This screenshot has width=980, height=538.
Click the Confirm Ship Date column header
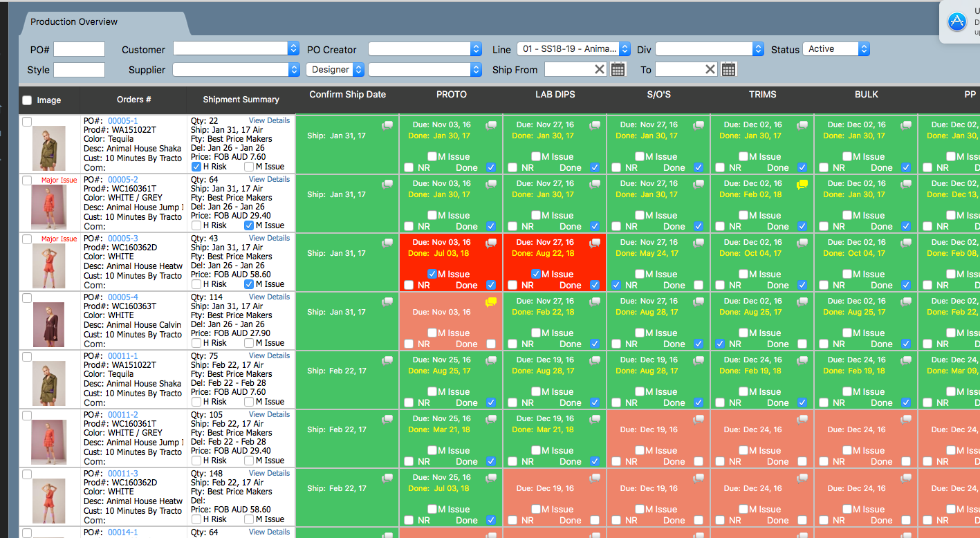(348, 94)
